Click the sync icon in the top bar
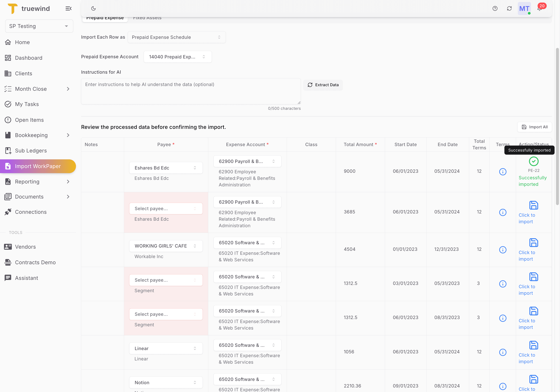Screen dimensions: 560x392 (x=509, y=9)
